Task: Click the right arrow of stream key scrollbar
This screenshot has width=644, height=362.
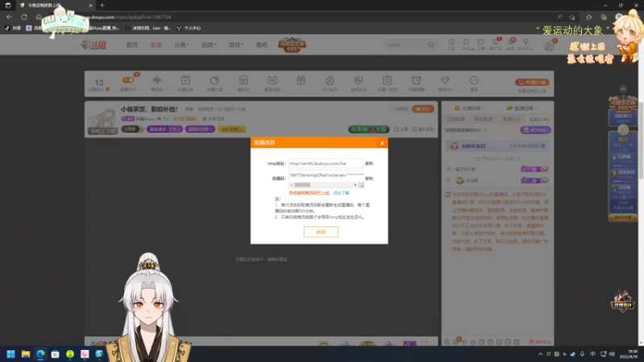Action: [x=355, y=185]
